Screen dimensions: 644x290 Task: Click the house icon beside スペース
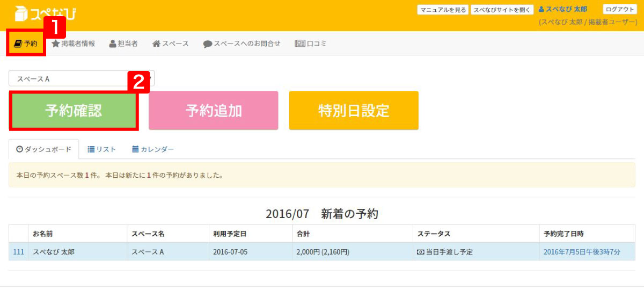[156, 44]
